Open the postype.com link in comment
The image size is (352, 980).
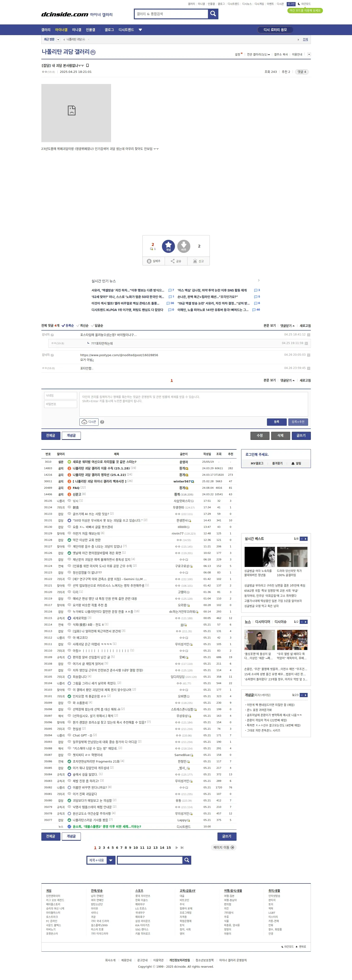tap(119, 355)
